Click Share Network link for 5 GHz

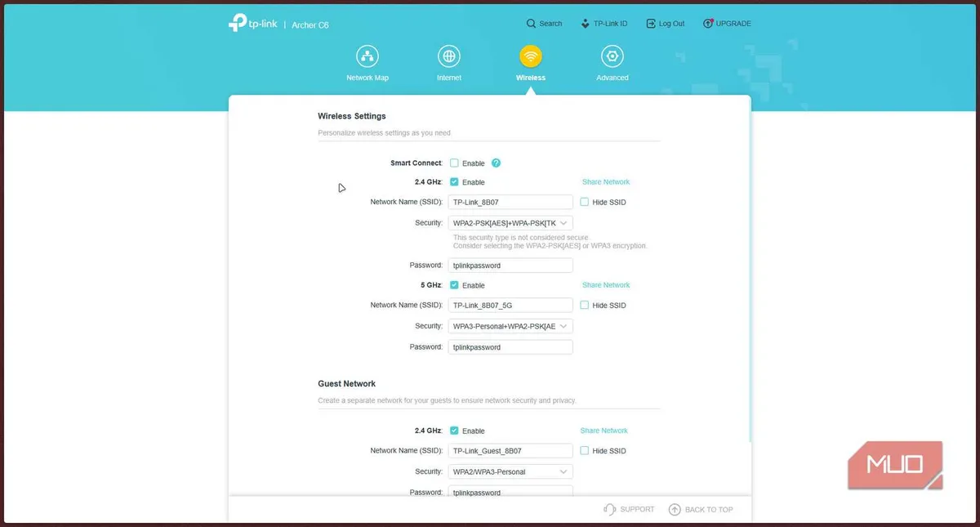[606, 285]
